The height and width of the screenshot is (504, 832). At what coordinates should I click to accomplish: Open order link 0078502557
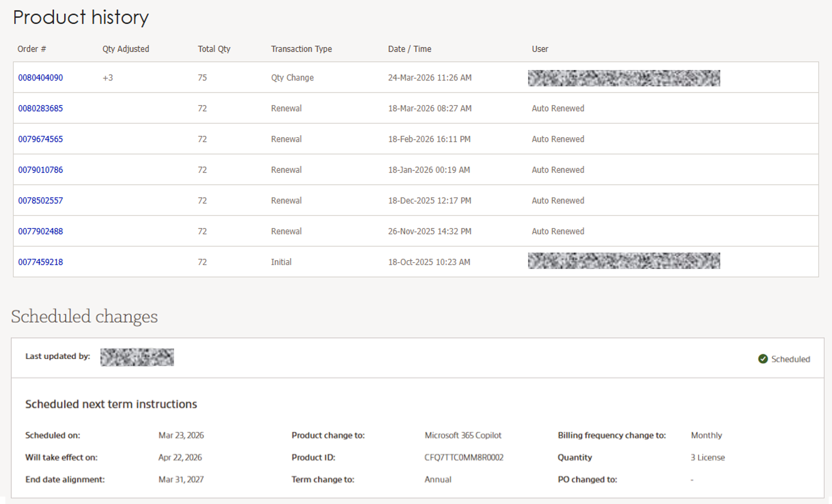coord(41,200)
